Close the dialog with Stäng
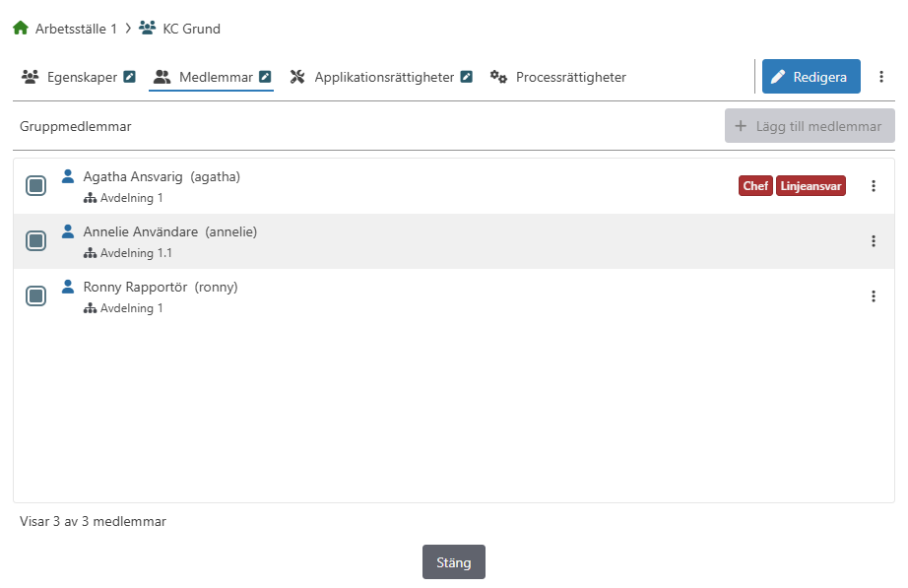The width and height of the screenshot is (908, 588). (453, 562)
